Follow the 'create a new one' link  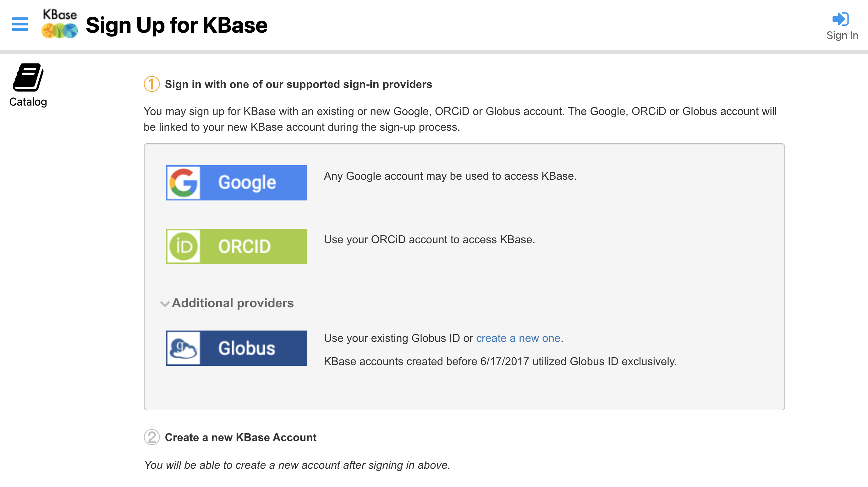pos(518,338)
